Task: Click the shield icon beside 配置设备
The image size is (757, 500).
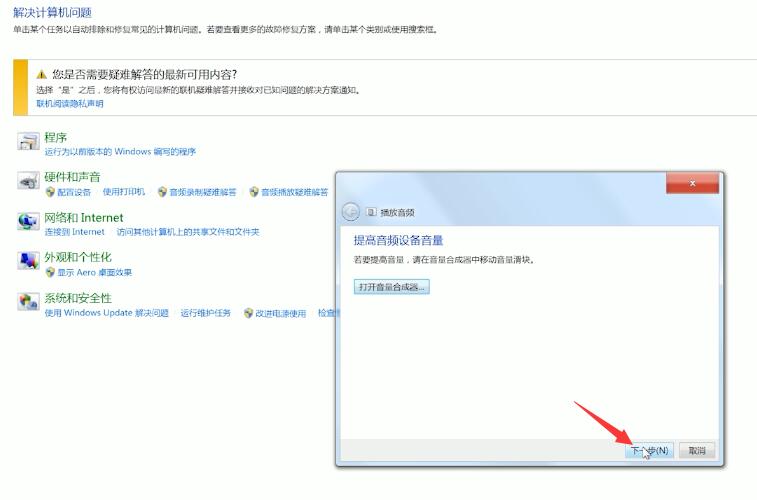Action: tap(50, 192)
